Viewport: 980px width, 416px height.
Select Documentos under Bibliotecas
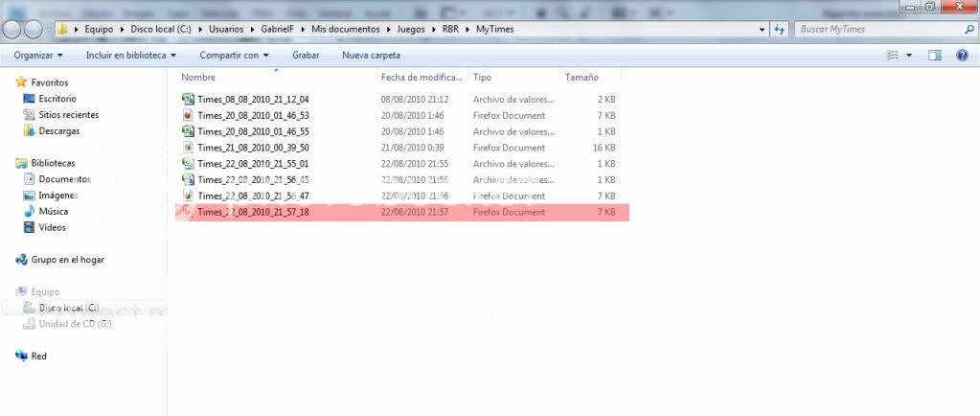(64, 179)
